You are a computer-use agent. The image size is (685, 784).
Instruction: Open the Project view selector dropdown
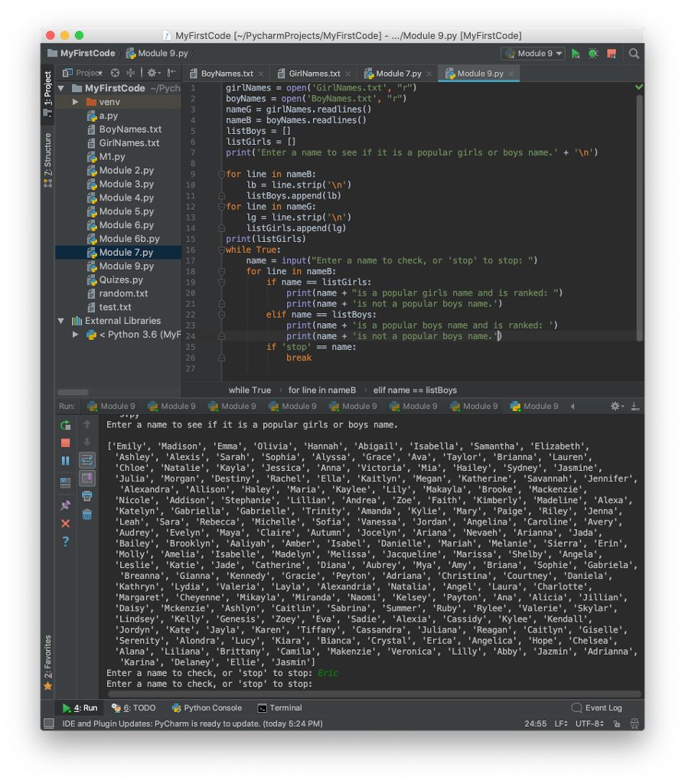click(x=83, y=73)
